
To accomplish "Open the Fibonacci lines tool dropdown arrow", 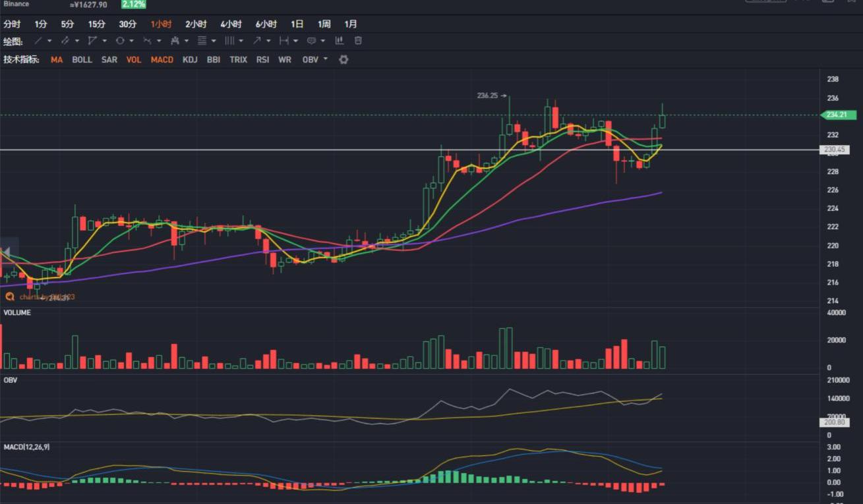I will click(x=214, y=41).
